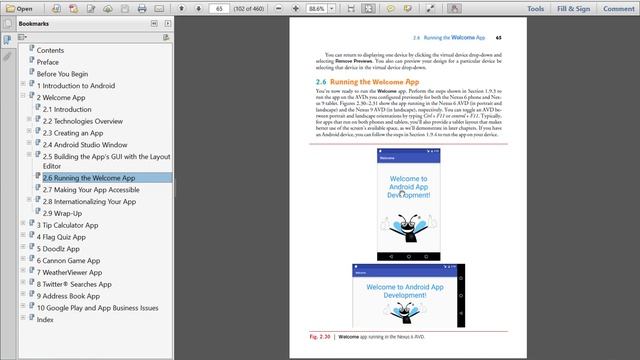Viewport: 640px width, 360px height.
Task: Zoom out with the minus icon
Action: [x=278, y=9]
